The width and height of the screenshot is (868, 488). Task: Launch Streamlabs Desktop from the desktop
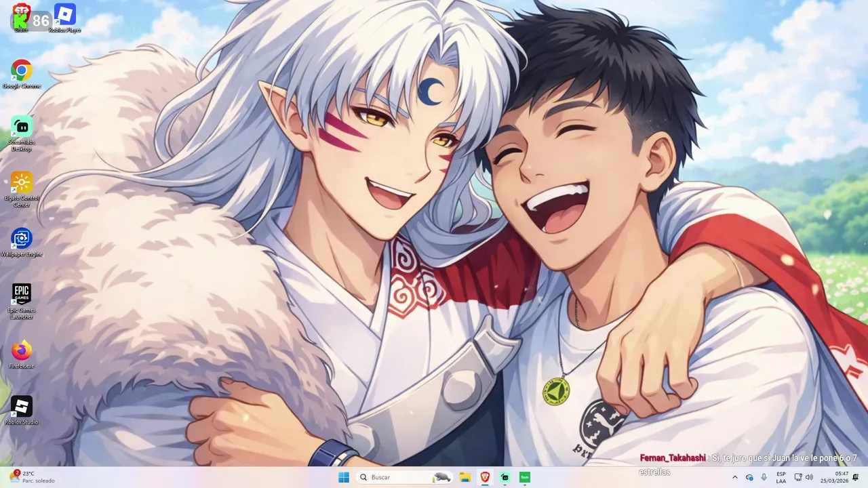[22, 134]
